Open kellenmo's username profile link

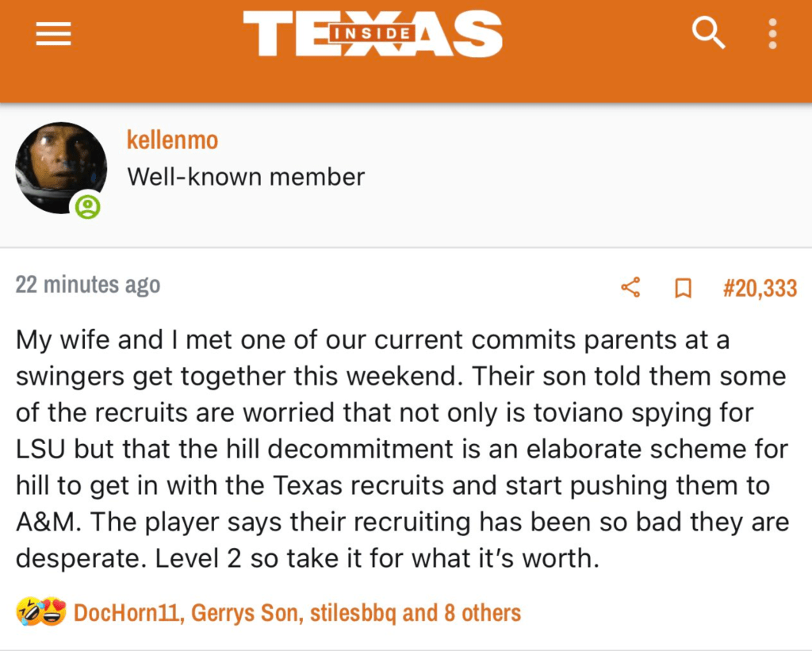tap(172, 140)
